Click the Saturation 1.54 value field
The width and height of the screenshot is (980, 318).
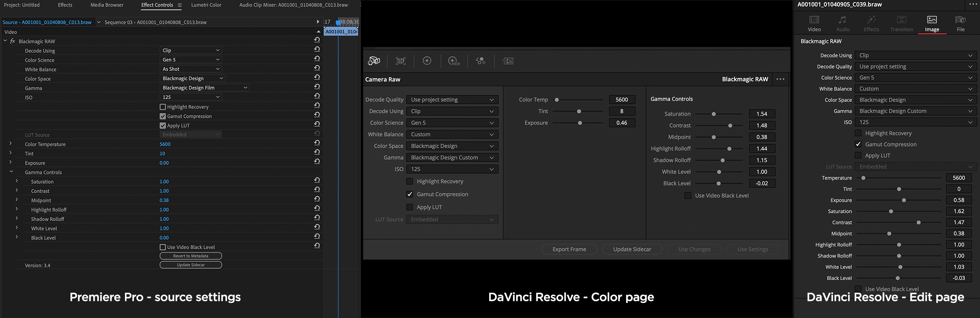[762, 114]
